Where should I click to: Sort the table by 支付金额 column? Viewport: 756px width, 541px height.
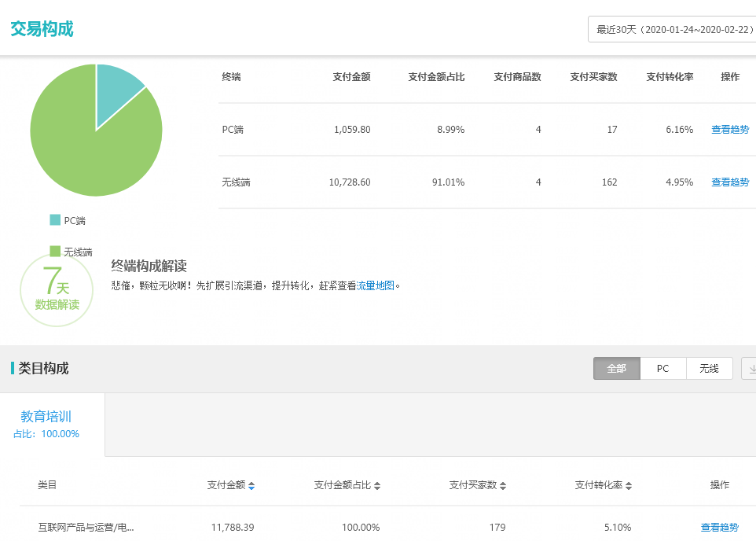[x=250, y=485]
